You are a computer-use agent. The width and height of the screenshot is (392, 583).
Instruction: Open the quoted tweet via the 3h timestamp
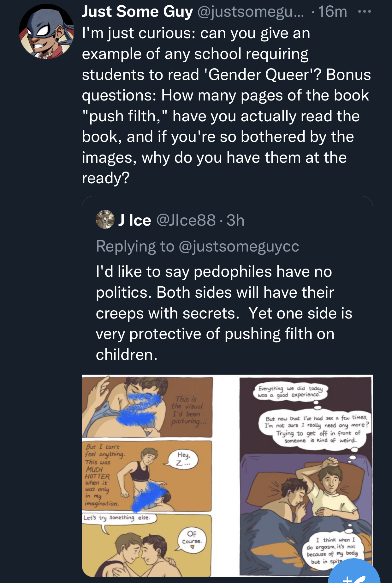[235, 220]
